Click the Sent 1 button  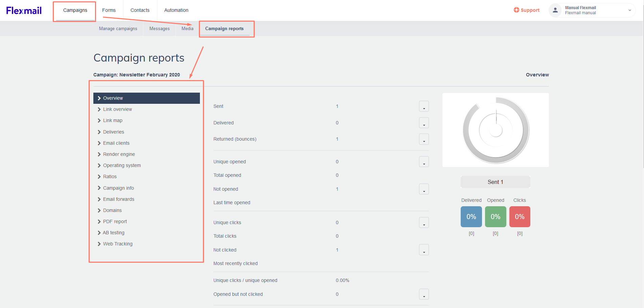(x=496, y=182)
